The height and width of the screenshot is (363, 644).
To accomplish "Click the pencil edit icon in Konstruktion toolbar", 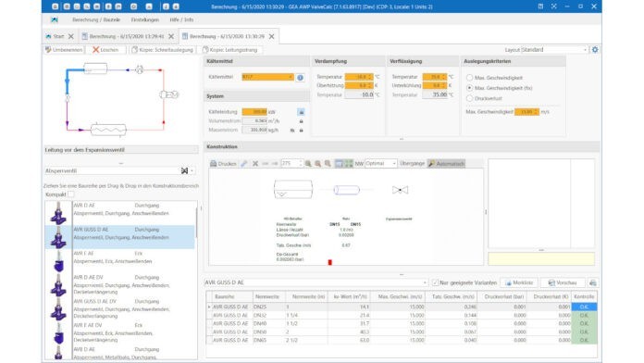I will [x=244, y=164].
